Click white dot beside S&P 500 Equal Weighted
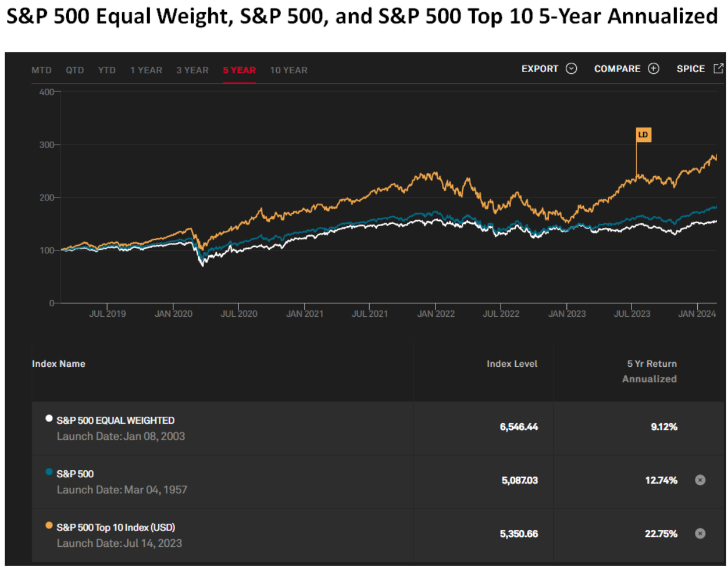The image size is (728, 569). 49,418
